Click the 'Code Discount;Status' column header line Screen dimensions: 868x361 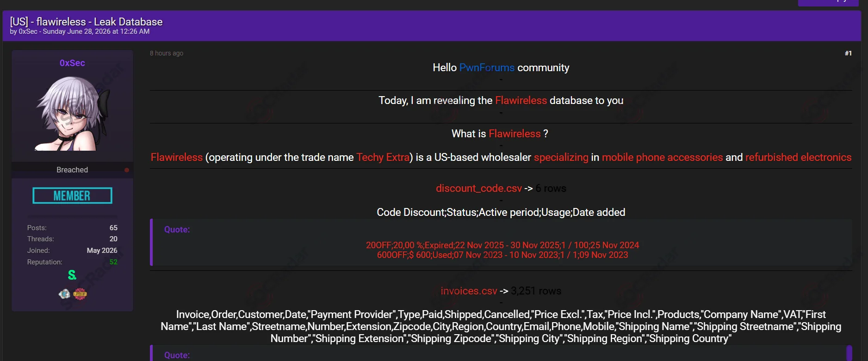click(501, 212)
